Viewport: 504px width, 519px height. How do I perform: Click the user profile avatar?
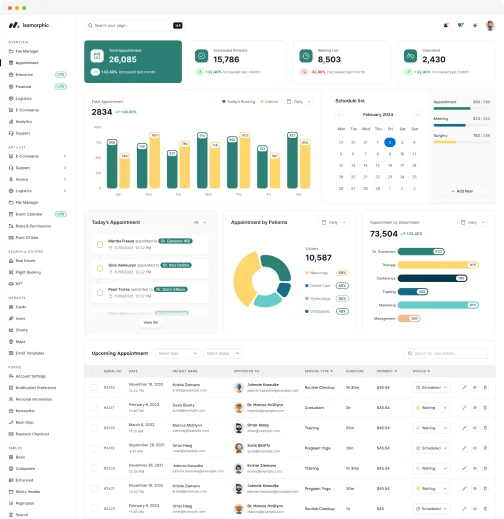(490, 25)
